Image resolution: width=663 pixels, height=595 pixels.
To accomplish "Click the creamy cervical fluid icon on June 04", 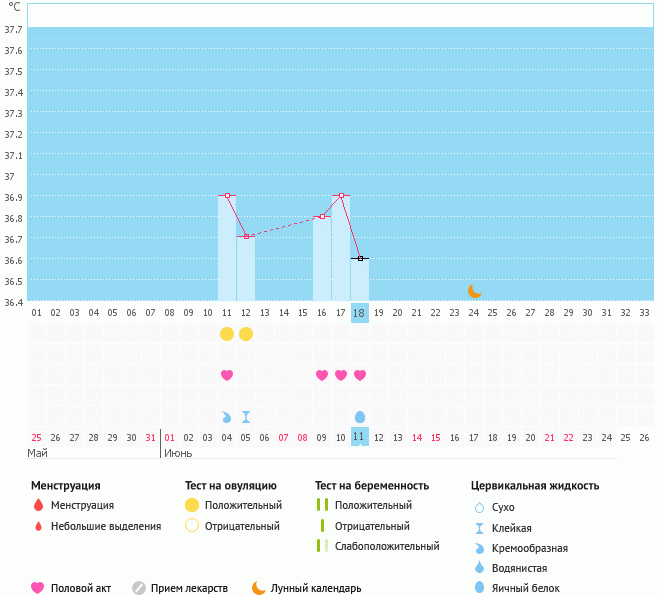I will [227, 417].
